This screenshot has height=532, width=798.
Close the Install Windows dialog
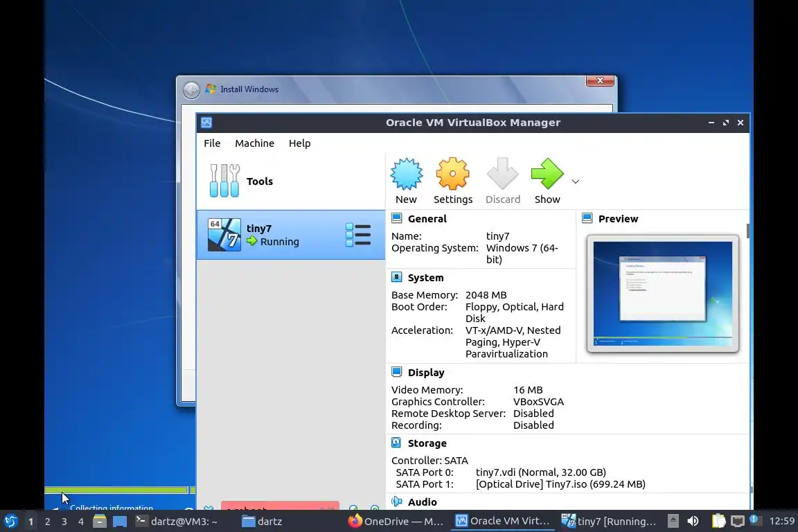600,80
